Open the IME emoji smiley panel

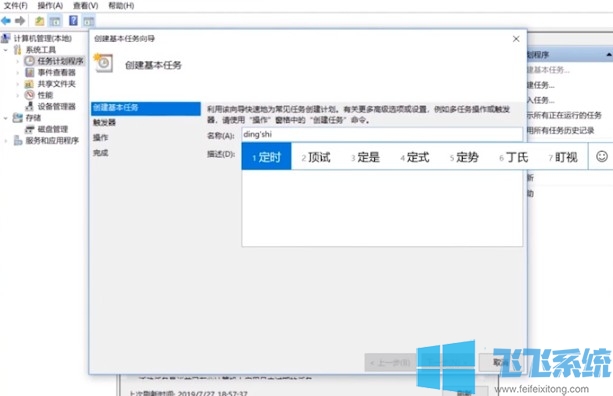602,156
